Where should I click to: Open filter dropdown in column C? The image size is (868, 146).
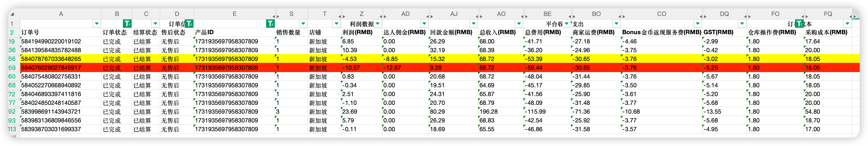click(x=155, y=24)
